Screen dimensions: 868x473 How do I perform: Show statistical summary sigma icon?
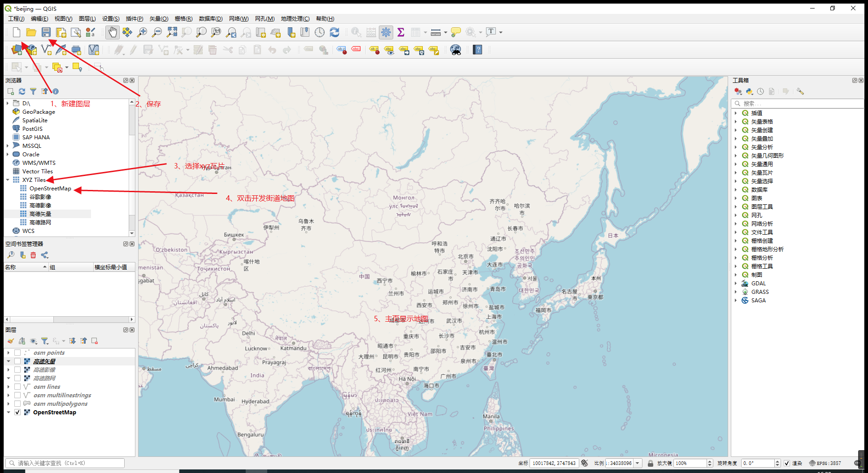point(401,32)
